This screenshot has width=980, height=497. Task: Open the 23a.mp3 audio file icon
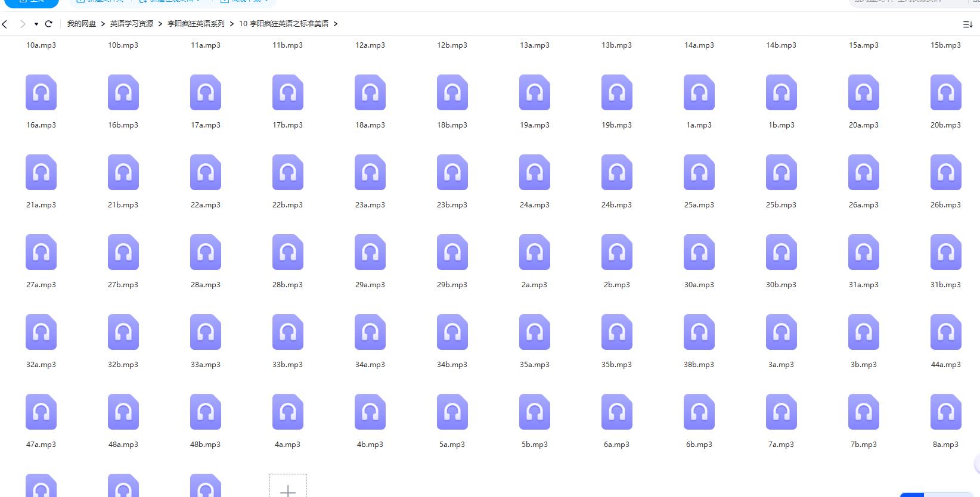370,172
